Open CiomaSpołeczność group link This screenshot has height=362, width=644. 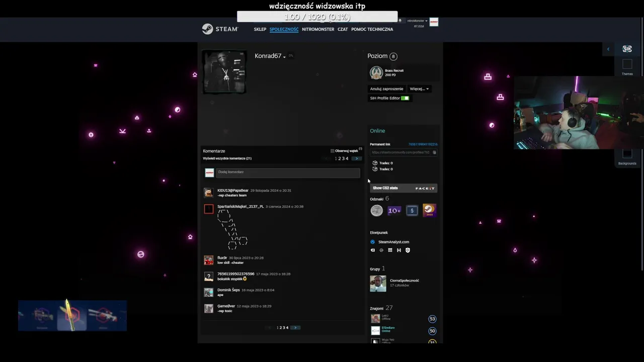(x=405, y=281)
